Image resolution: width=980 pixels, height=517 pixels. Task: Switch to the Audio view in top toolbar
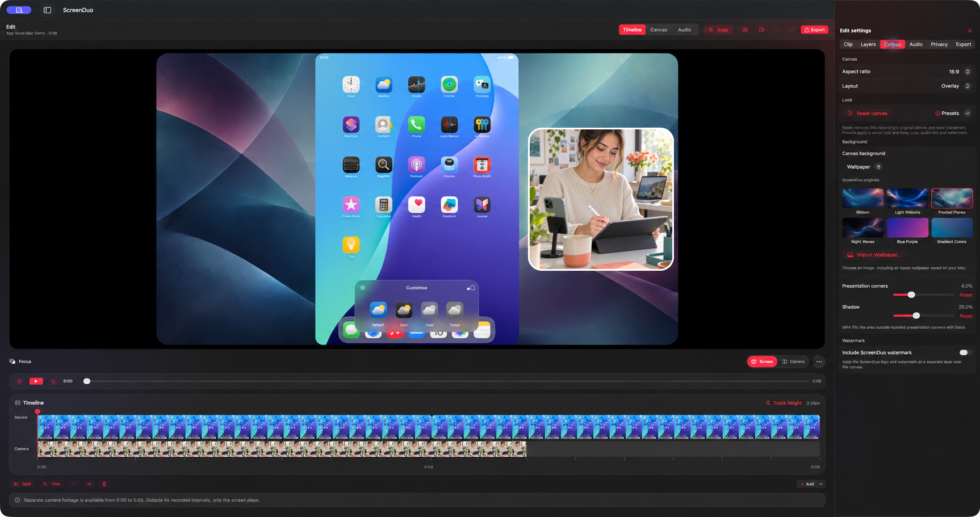pyautogui.click(x=685, y=30)
